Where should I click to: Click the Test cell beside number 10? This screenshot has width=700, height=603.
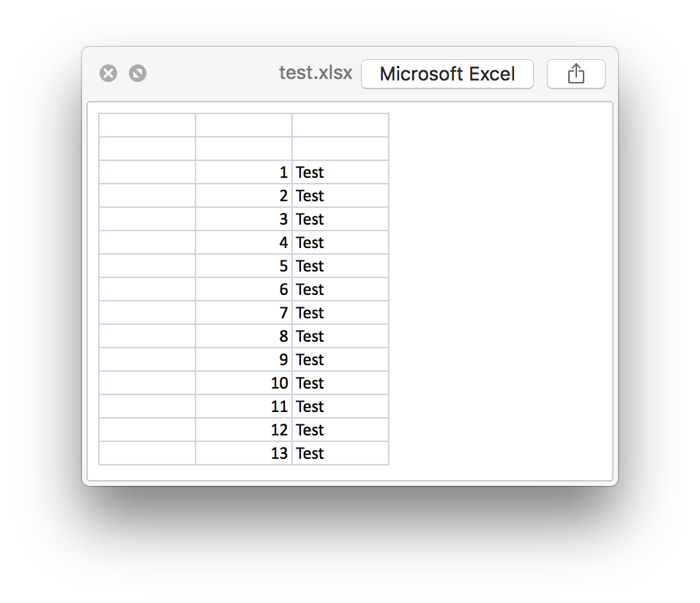340,383
